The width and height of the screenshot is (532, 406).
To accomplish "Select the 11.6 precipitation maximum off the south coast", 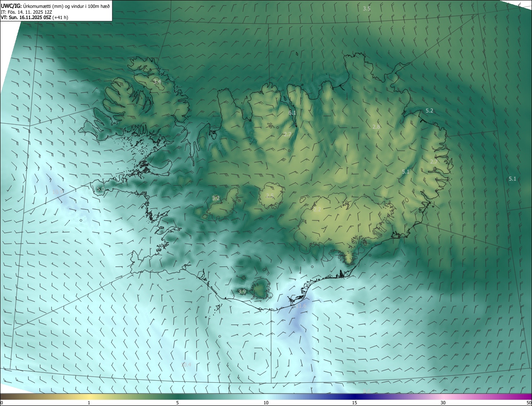I will point(301,306).
